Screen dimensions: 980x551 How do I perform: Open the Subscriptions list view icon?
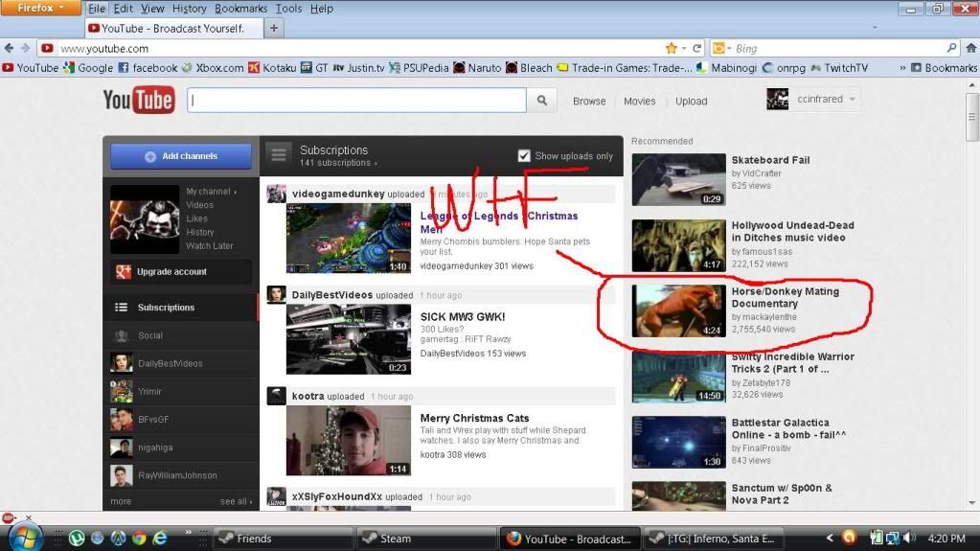click(x=279, y=155)
